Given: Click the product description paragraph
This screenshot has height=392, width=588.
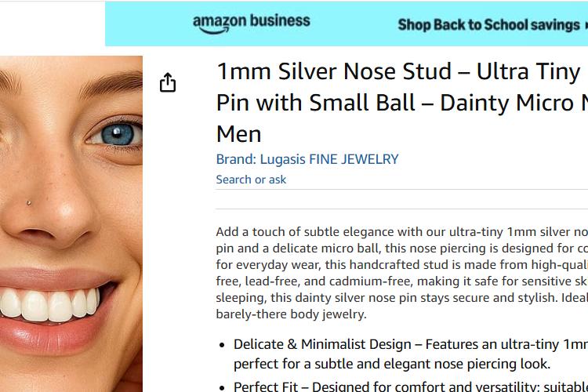Looking at the screenshot, I should (402, 273).
